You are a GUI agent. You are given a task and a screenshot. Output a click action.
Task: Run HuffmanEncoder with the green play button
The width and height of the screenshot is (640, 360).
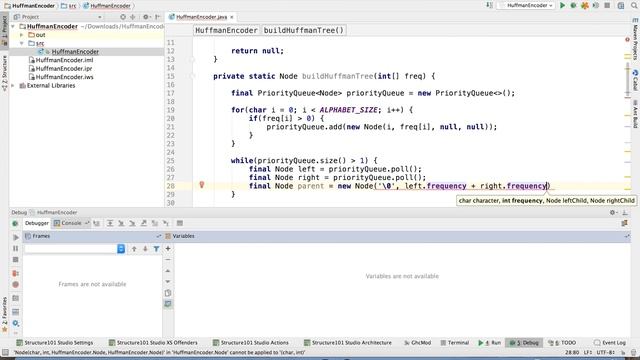coord(562,6)
